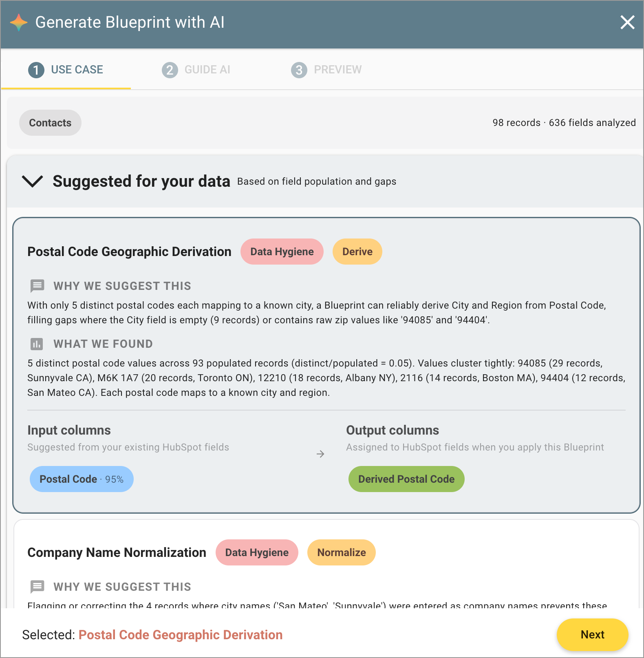Click the What We Found chart icon
The image size is (644, 658).
37,344
